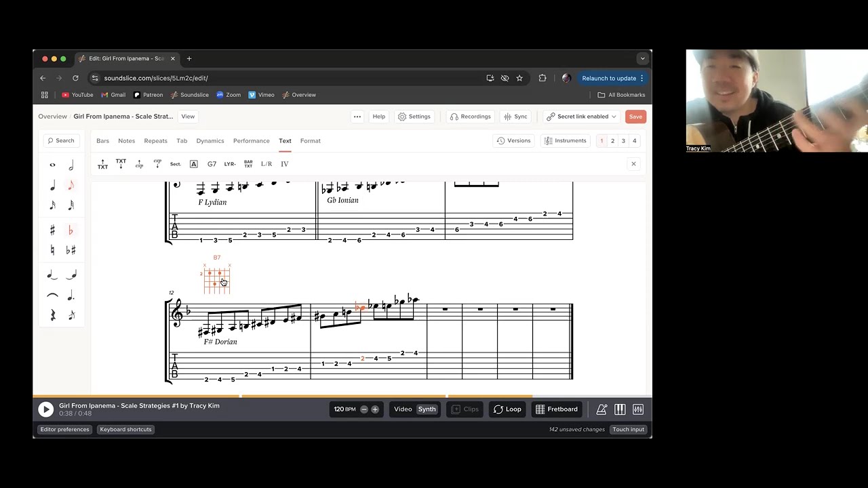Select voice 2
The height and width of the screenshot is (488, 868).
tap(612, 141)
